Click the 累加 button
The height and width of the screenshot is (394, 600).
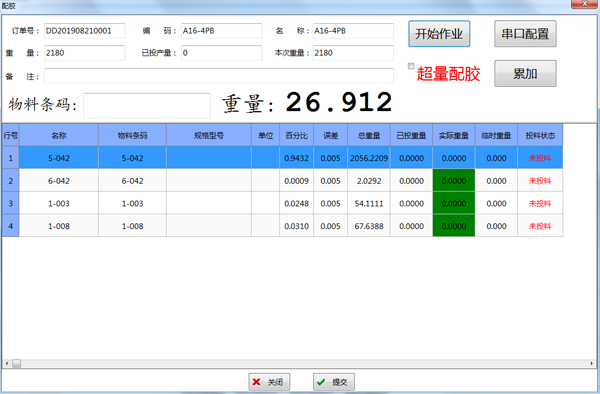point(525,73)
